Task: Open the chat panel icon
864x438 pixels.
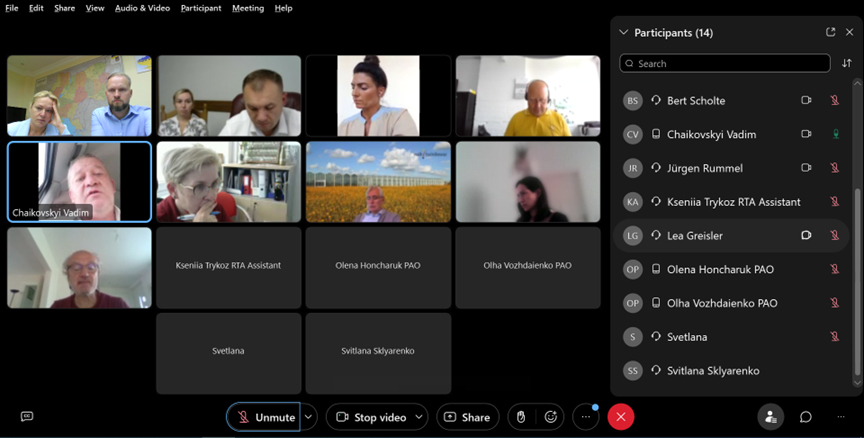Action: [x=806, y=417]
